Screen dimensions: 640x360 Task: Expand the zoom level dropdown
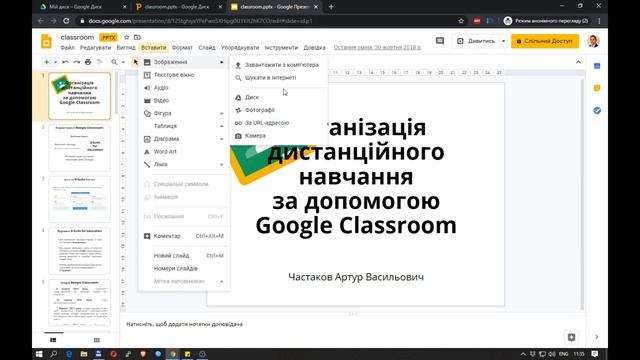[123, 62]
